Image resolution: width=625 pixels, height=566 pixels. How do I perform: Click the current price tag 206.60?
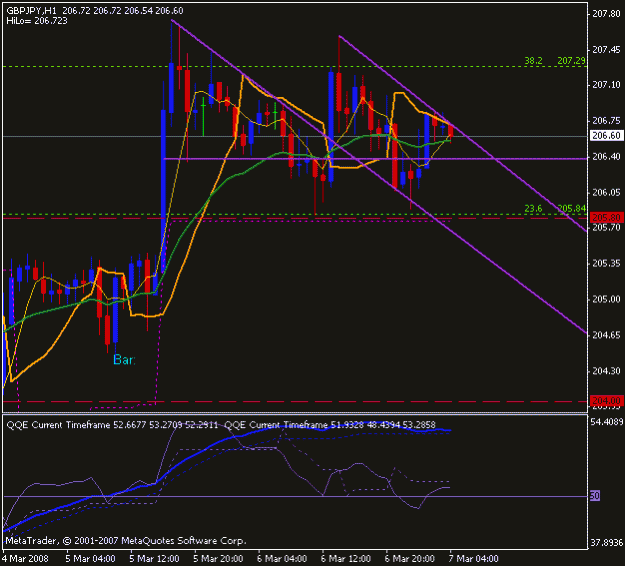[606, 136]
